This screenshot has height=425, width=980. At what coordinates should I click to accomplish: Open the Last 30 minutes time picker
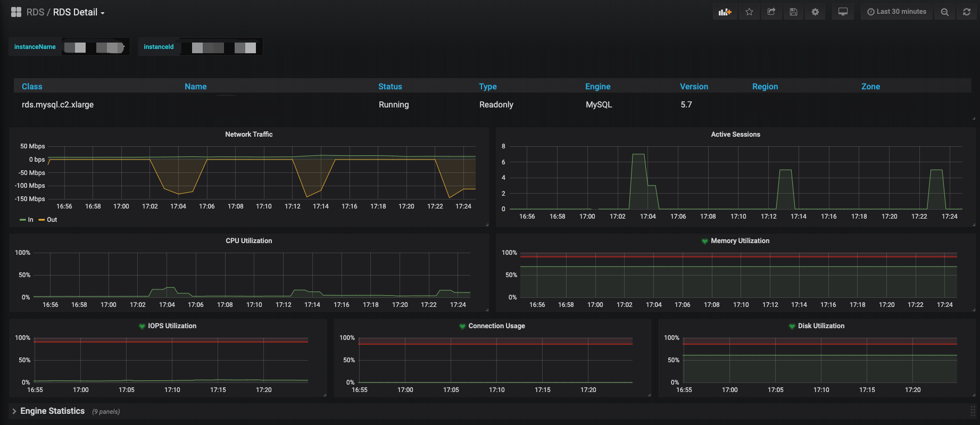[x=896, y=12]
